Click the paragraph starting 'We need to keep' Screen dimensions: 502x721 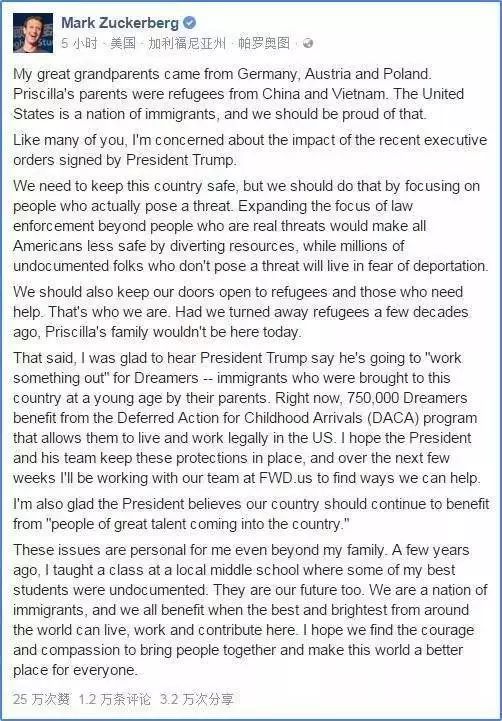251,226
